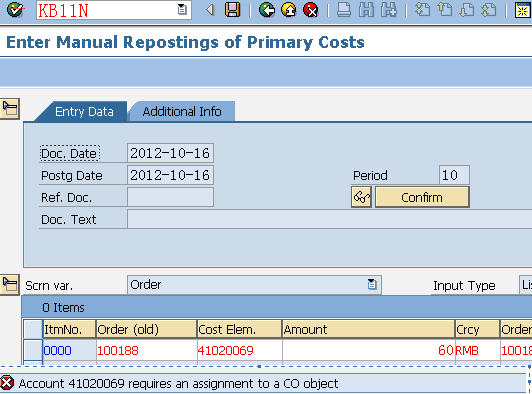Click the 0 Items table title
532x394 pixels.
(x=63, y=307)
